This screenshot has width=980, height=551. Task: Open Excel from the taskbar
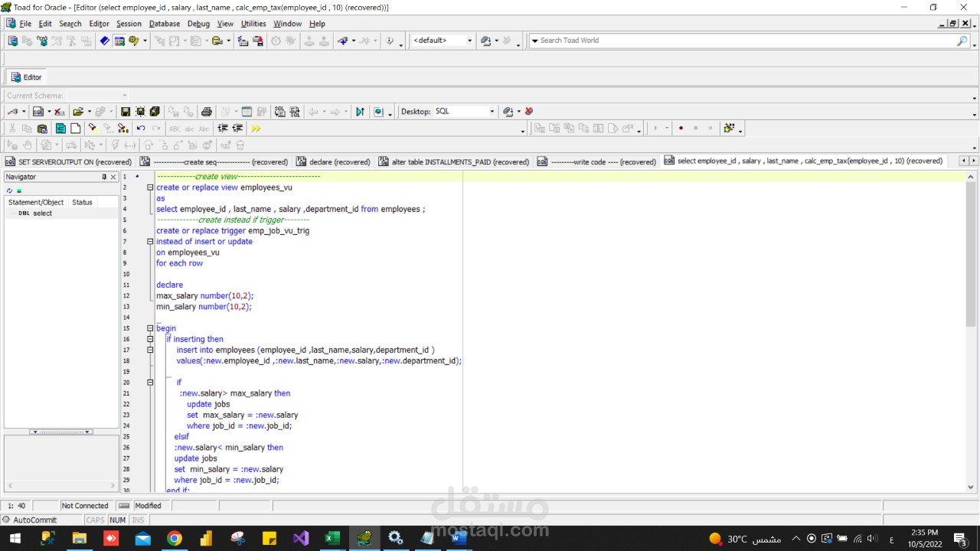tap(332, 539)
